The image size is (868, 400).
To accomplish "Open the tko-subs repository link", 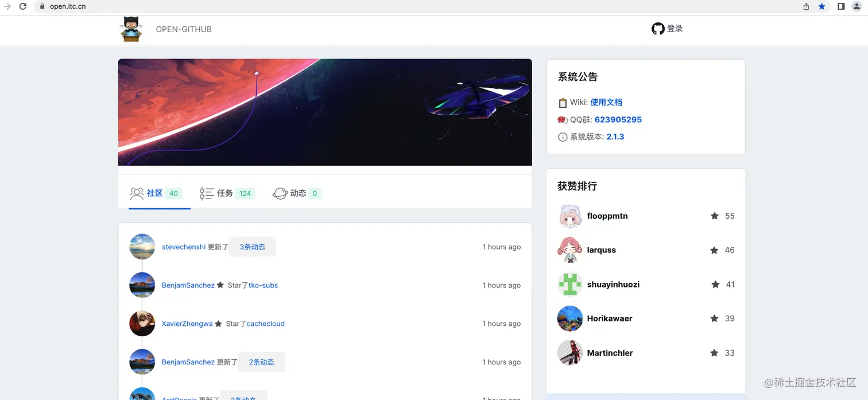I will 263,285.
